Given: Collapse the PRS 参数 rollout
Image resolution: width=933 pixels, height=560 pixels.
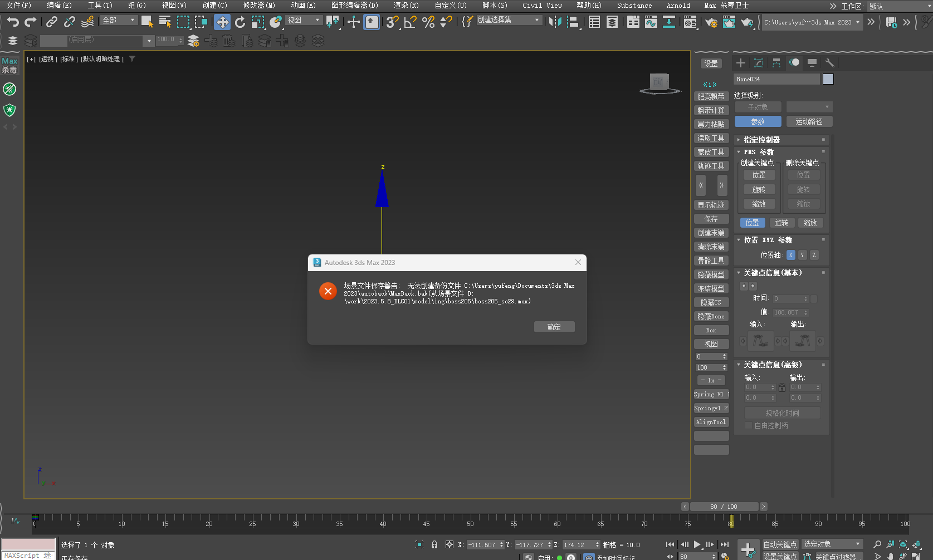Looking at the screenshot, I should coord(781,152).
